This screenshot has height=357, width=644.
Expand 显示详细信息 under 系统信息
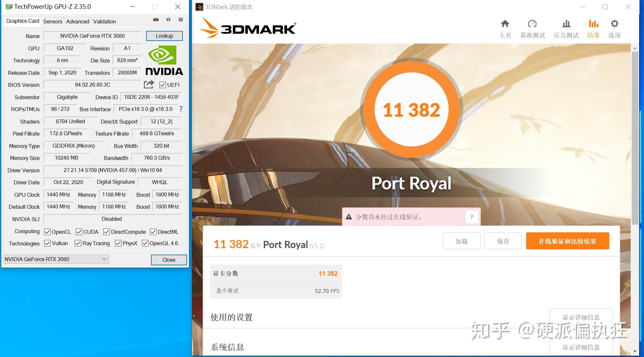tap(581, 347)
